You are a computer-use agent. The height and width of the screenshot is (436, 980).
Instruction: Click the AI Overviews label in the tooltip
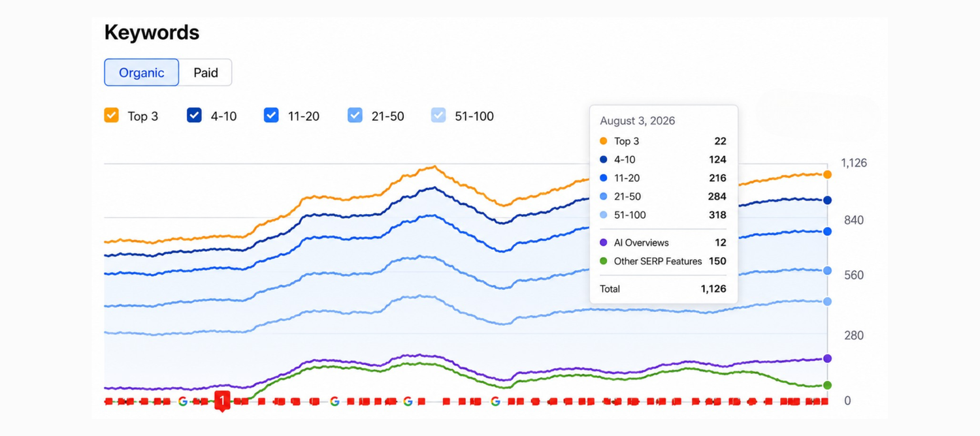642,242
